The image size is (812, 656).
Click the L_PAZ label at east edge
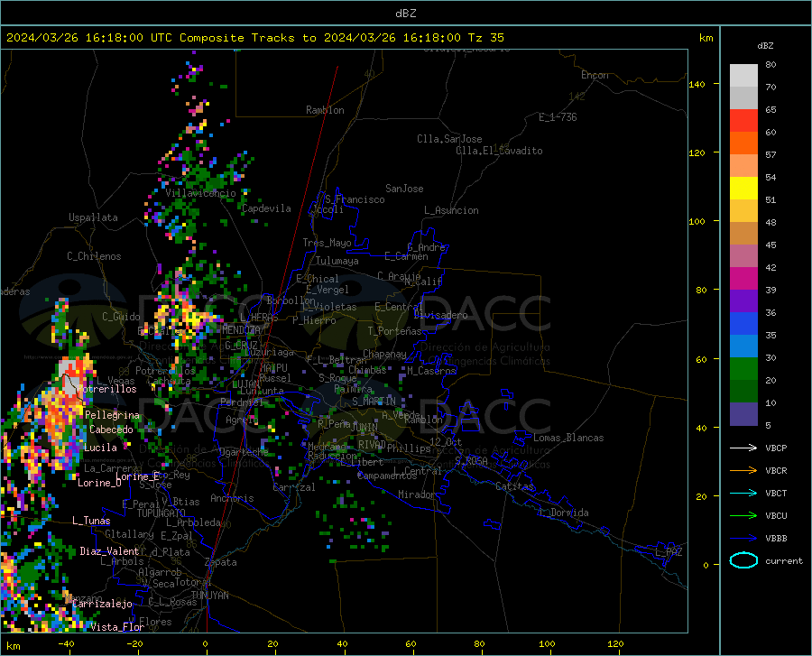click(669, 552)
